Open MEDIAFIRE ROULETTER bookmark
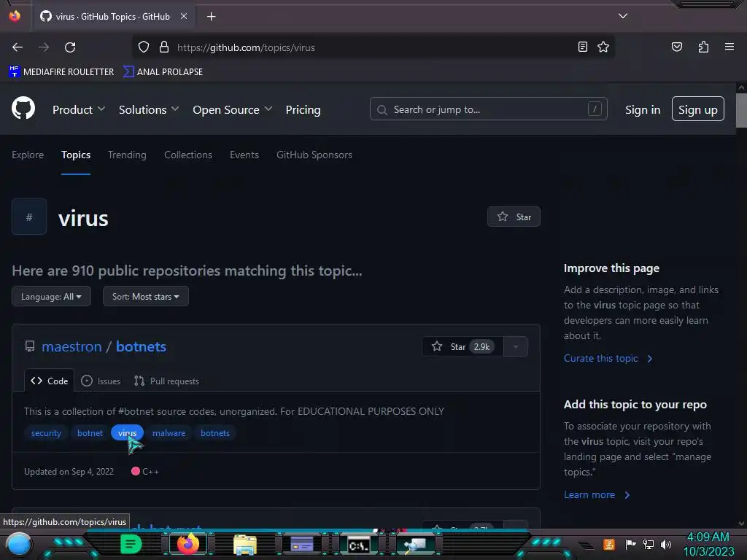The image size is (747, 560). coord(61,72)
